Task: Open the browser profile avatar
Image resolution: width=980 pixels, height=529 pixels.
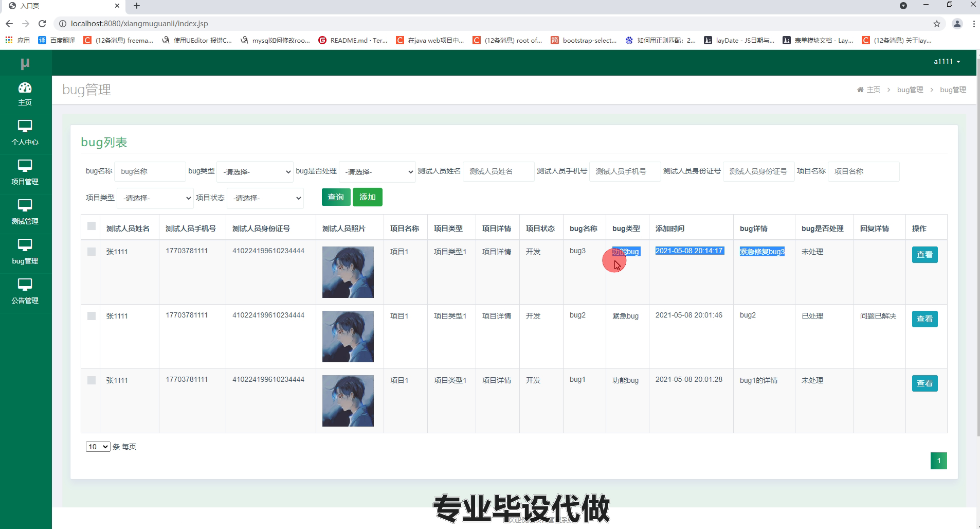Action: [957, 24]
